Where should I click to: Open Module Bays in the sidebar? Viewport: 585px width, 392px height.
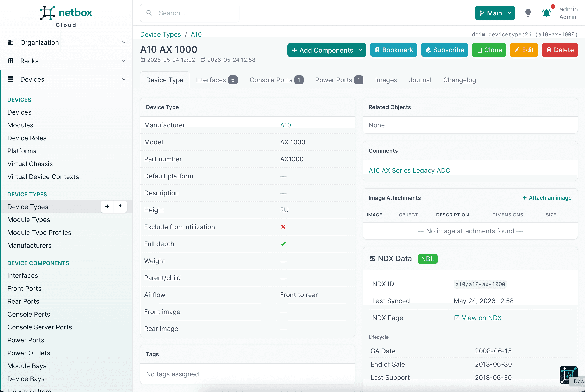[x=27, y=366]
